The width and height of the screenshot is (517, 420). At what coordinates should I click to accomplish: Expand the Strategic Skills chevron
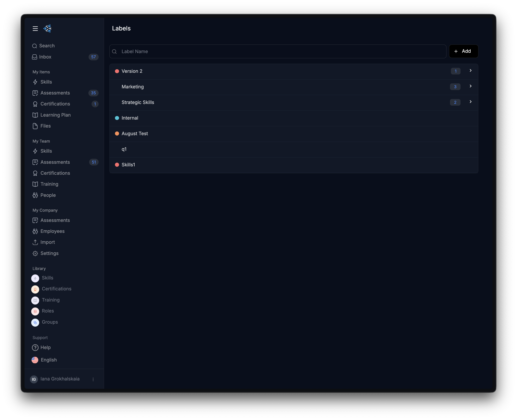pos(470,102)
